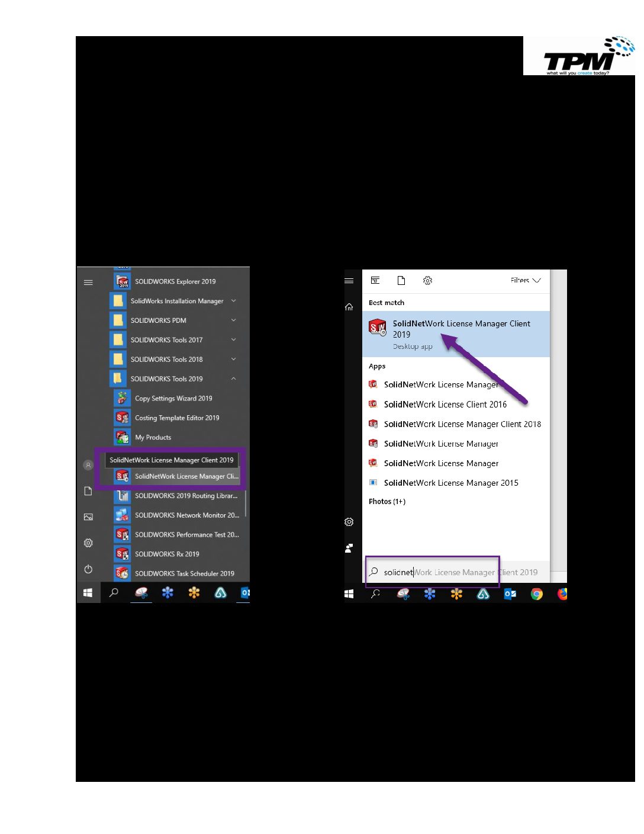Select SolidNetWork License Manager 2015 result

click(450, 483)
